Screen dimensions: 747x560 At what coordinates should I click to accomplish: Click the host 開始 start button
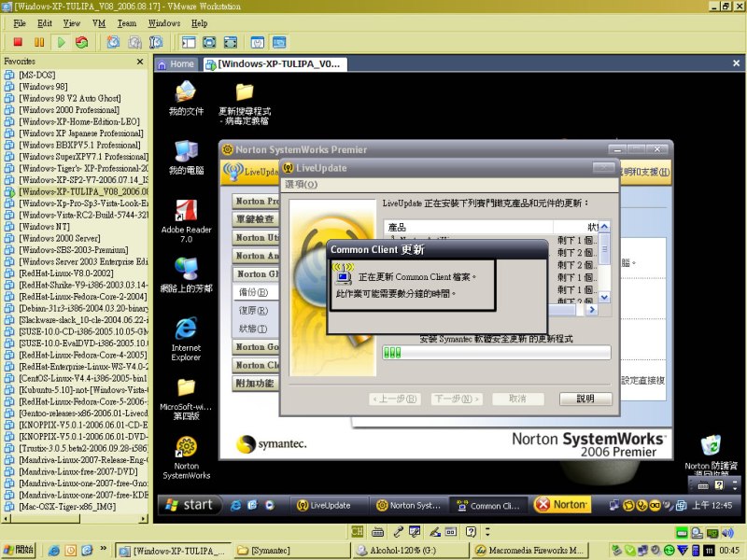[x=18, y=550]
